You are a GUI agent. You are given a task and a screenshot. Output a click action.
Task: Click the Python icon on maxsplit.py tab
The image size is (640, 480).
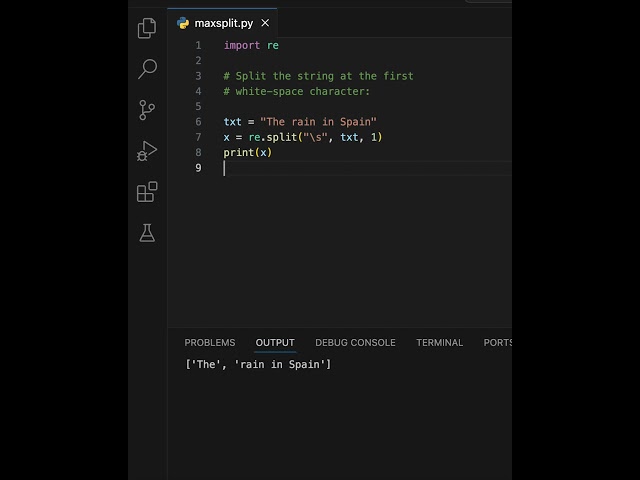coord(183,23)
